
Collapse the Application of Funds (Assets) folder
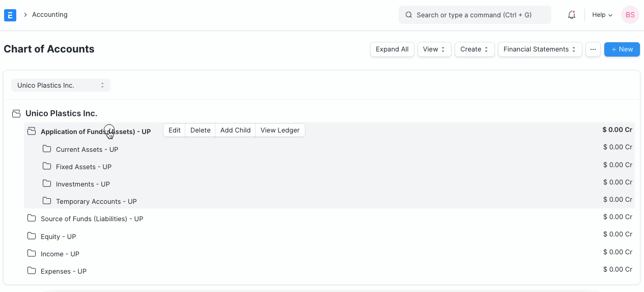pyautogui.click(x=32, y=131)
